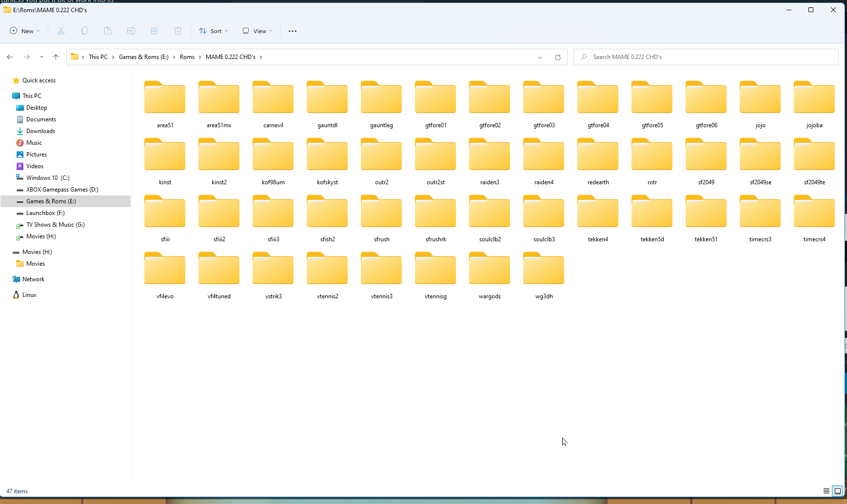Select the kof98um folder

tap(274, 162)
